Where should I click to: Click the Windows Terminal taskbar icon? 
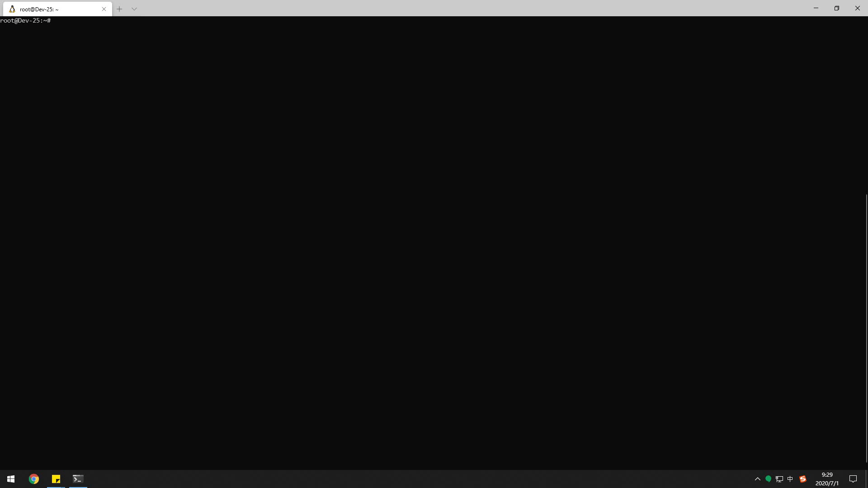78,479
